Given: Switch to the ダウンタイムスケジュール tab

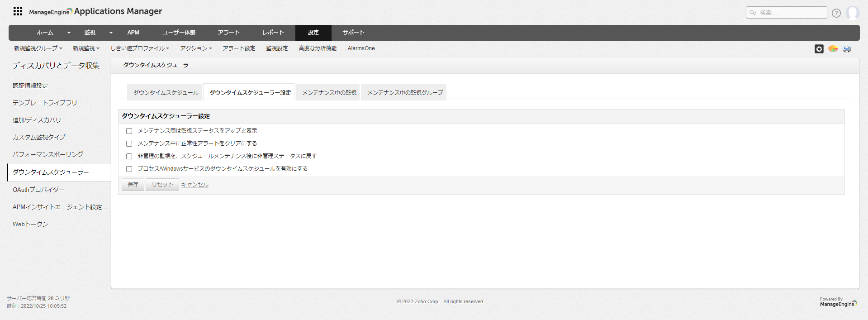Looking at the screenshot, I should point(166,92).
